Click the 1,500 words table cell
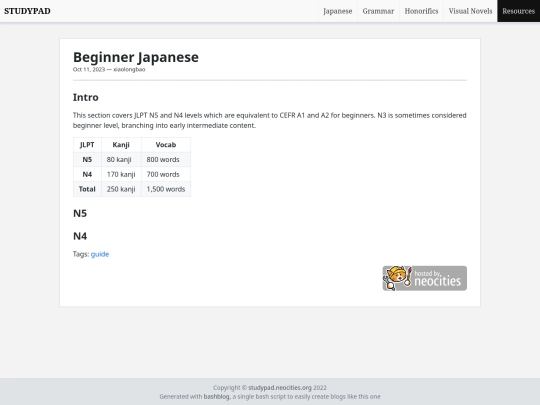This screenshot has width=540, height=405. [166, 189]
